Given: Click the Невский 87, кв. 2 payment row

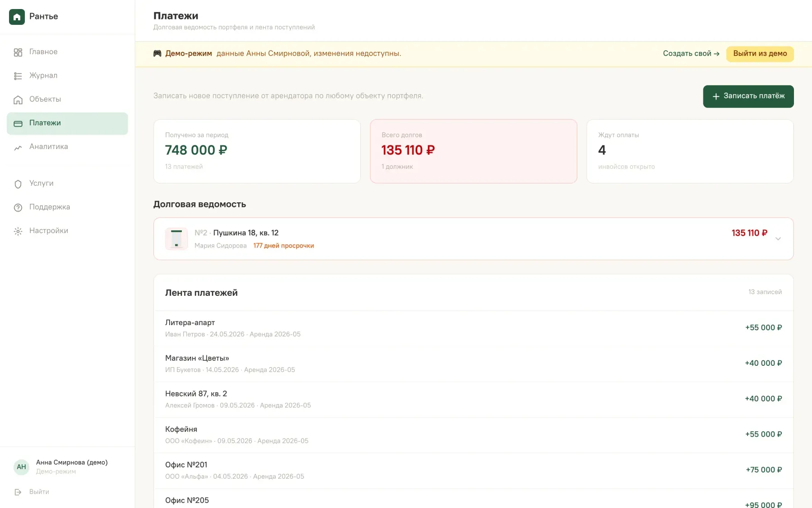Looking at the screenshot, I should 474,400.
